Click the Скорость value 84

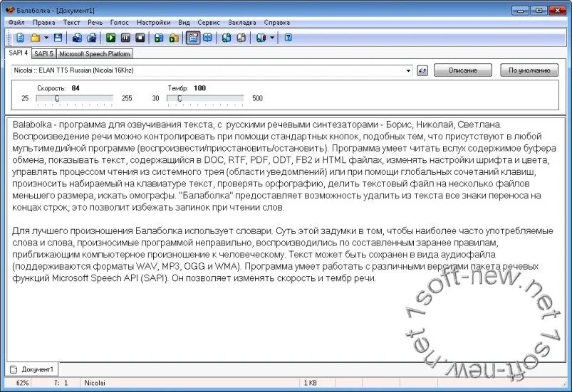pos(76,88)
